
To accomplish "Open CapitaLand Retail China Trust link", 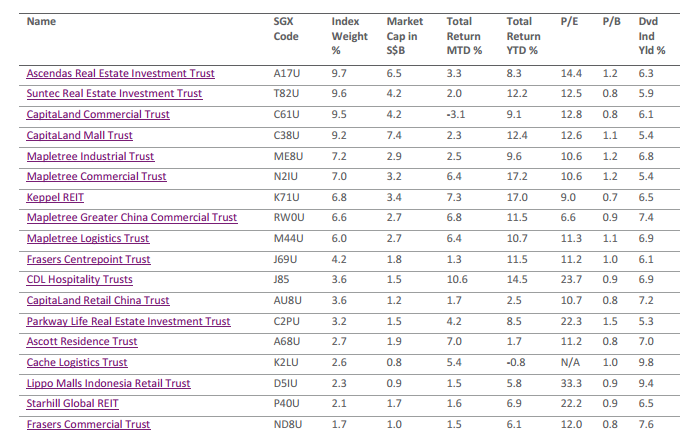I will coord(98,300).
